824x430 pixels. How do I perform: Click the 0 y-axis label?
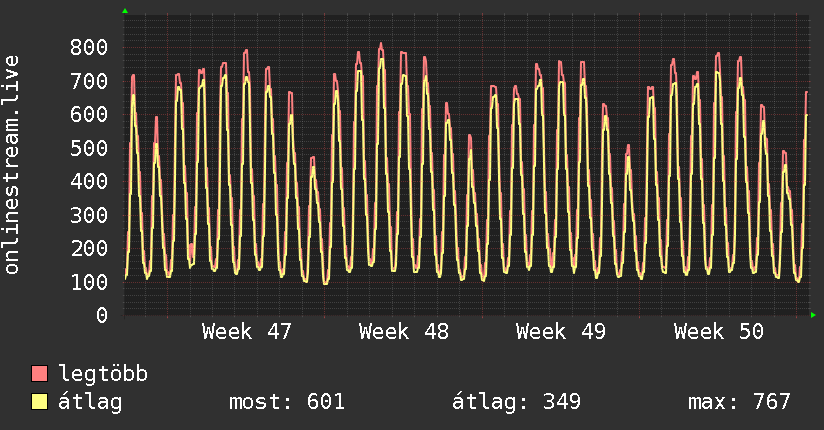coord(102,315)
